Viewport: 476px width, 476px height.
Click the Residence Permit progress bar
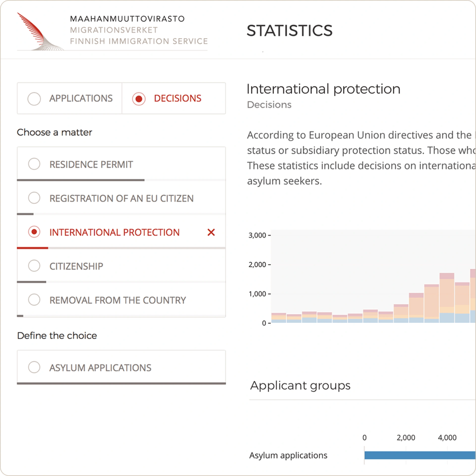[81, 180]
